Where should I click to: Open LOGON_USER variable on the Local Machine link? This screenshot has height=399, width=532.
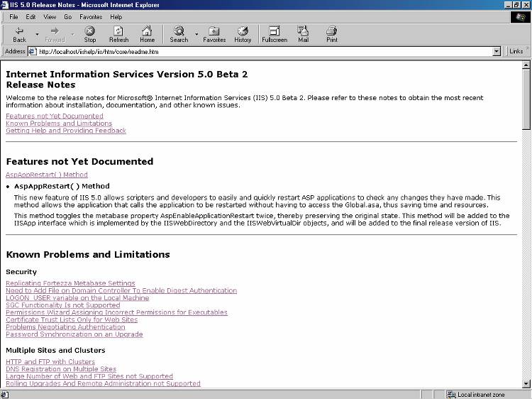pyautogui.click(x=77, y=297)
